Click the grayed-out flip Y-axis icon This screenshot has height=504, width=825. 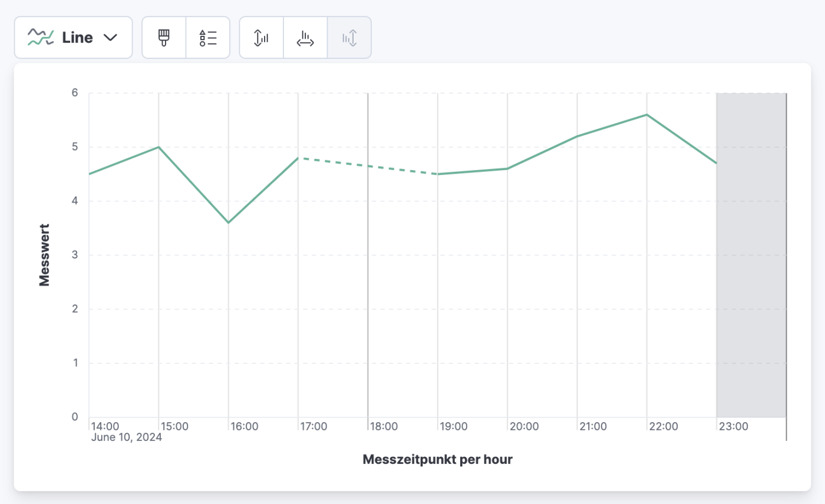tap(349, 37)
